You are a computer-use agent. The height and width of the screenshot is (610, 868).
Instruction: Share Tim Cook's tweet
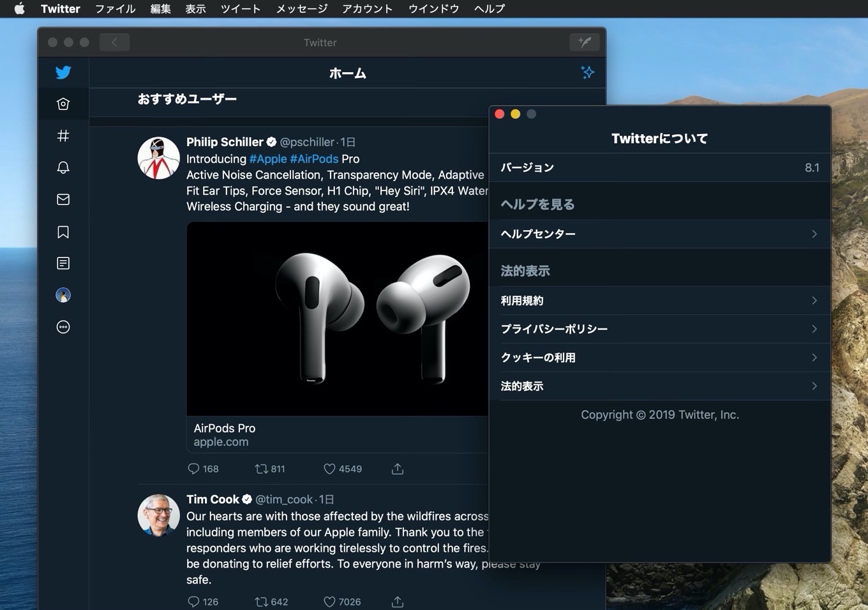pyautogui.click(x=398, y=602)
